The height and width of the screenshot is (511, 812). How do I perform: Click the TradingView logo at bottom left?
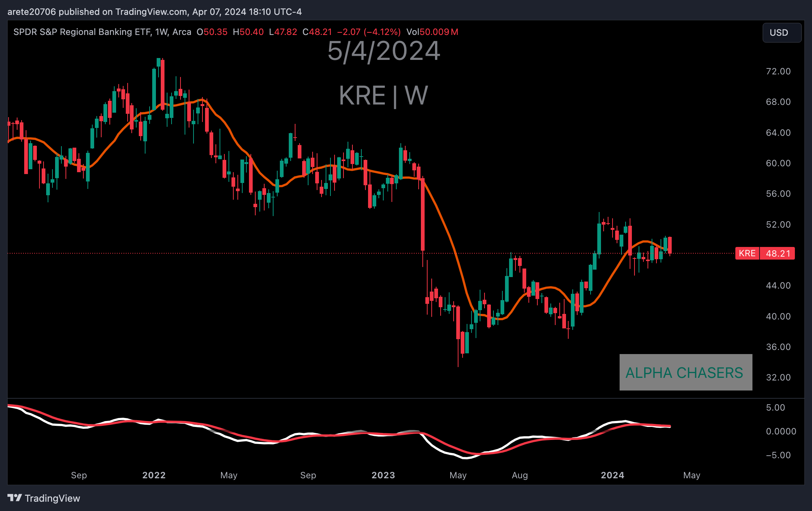pyautogui.click(x=44, y=498)
